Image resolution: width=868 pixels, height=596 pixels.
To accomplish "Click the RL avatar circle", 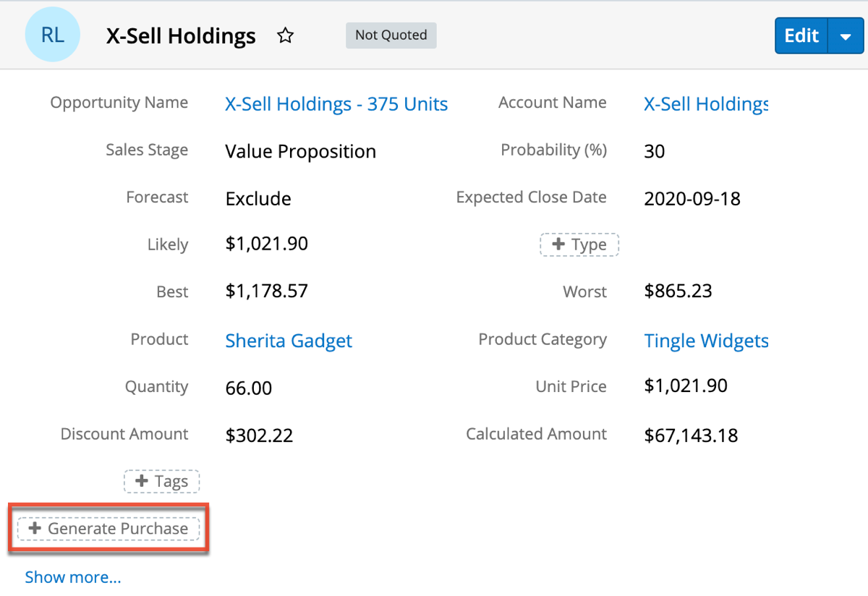I will click(x=52, y=34).
